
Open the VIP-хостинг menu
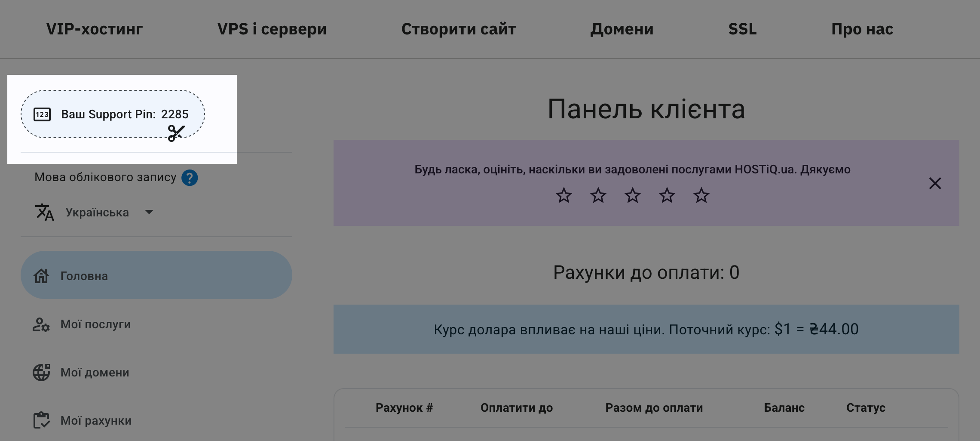95,29
